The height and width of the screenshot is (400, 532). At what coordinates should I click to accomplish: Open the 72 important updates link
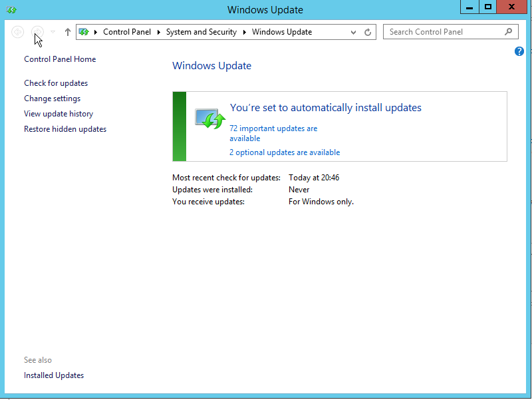coord(273,134)
